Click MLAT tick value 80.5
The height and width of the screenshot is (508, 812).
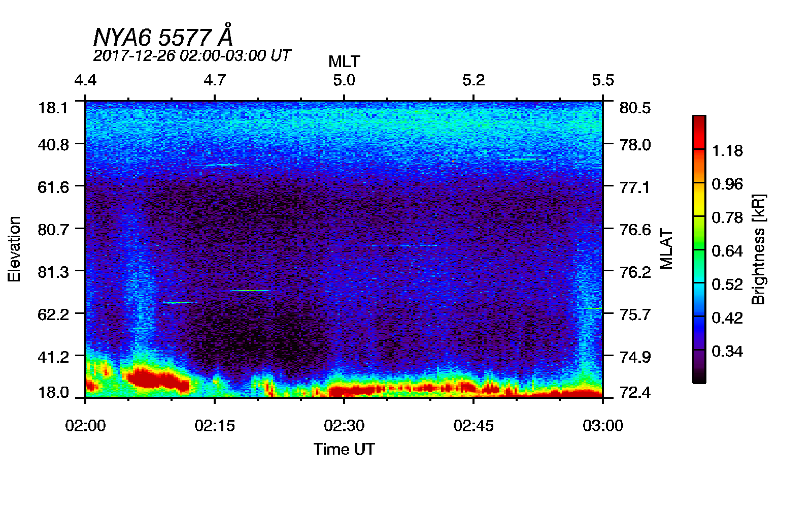[635, 108]
